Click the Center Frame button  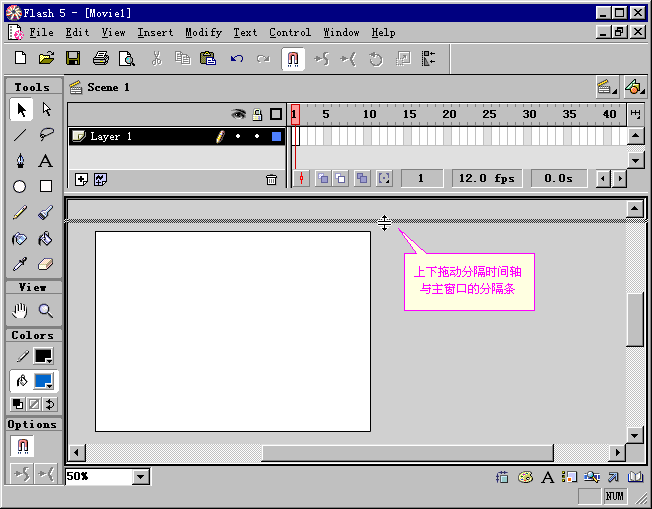coord(301,179)
